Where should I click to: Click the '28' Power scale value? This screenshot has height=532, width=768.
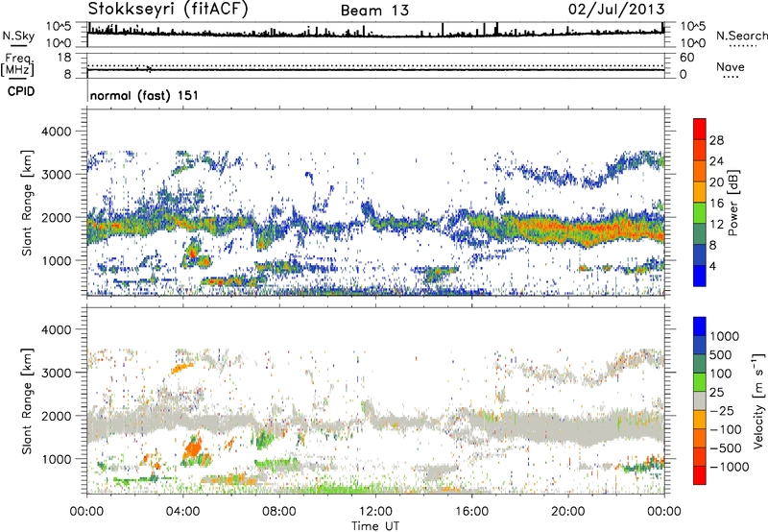click(716, 140)
